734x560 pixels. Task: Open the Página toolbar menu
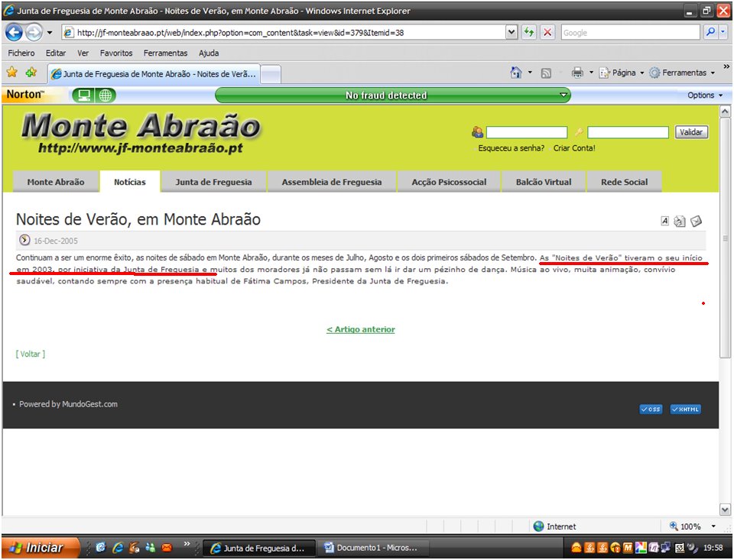pyautogui.click(x=621, y=73)
